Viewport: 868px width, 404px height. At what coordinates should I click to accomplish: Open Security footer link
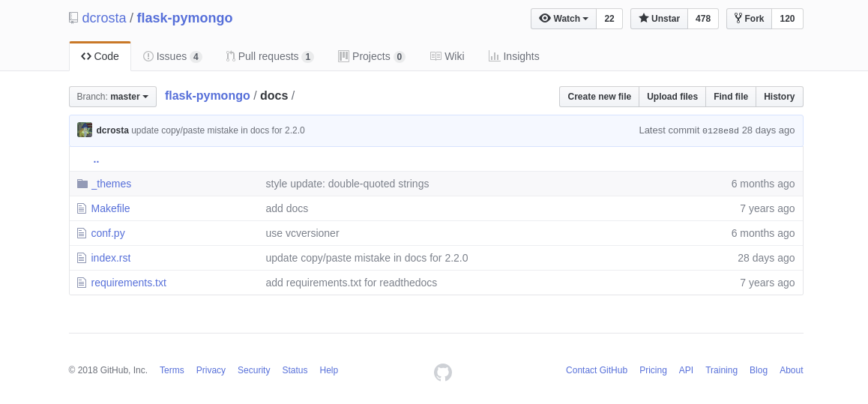click(254, 370)
